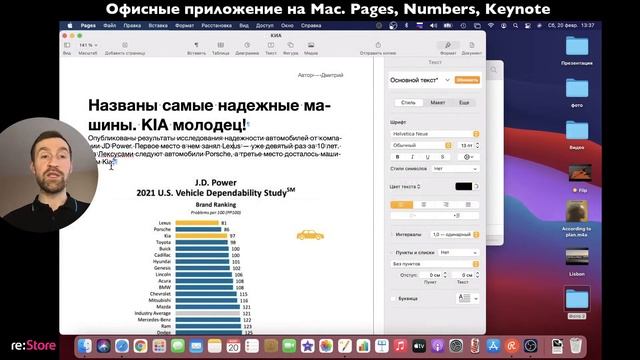640x360 pixels.
Task: Open Numbers from the Dock
Action: pyautogui.click(x=363, y=346)
